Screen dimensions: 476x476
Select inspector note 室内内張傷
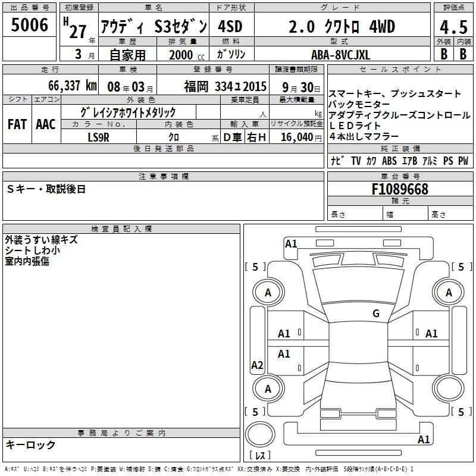(27, 261)
